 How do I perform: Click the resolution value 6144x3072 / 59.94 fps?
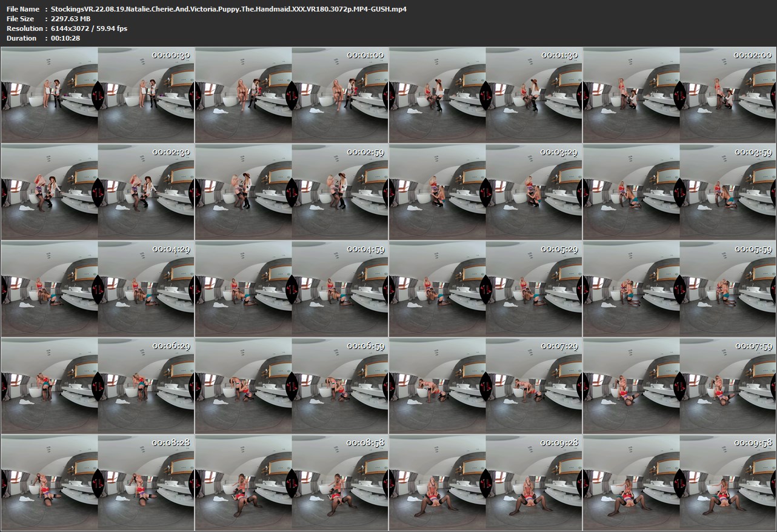click(89, 28)
